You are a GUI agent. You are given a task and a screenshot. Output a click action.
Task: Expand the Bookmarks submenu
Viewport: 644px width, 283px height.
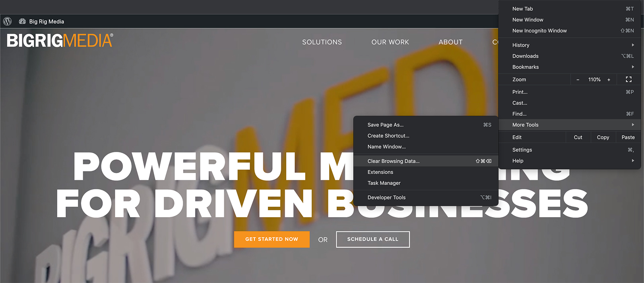[570, 67]
